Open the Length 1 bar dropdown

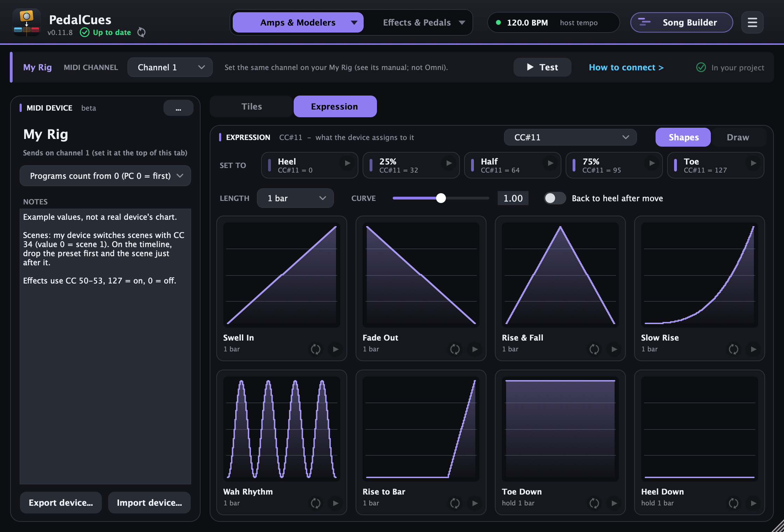point(295,198)
